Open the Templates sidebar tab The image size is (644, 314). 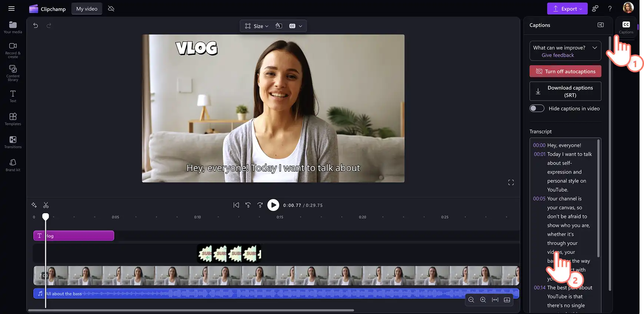pyautogui.click(x=13, y=119)
